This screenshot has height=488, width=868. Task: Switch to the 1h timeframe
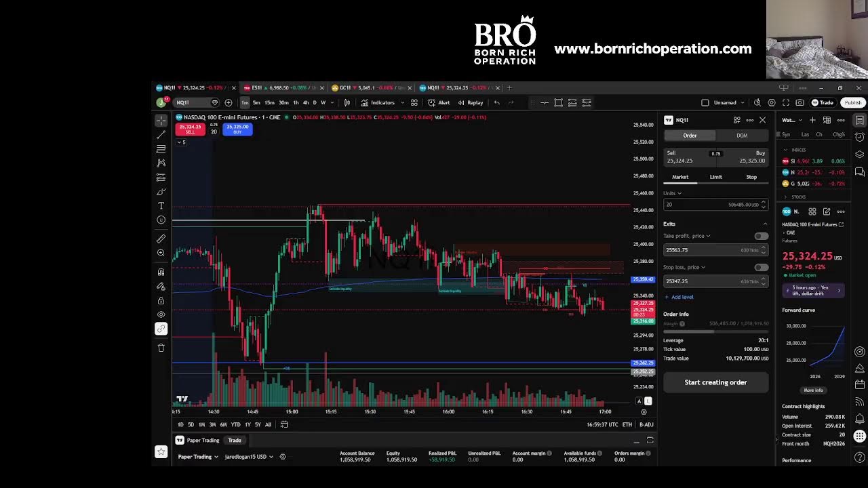click(x=296, y=102)
